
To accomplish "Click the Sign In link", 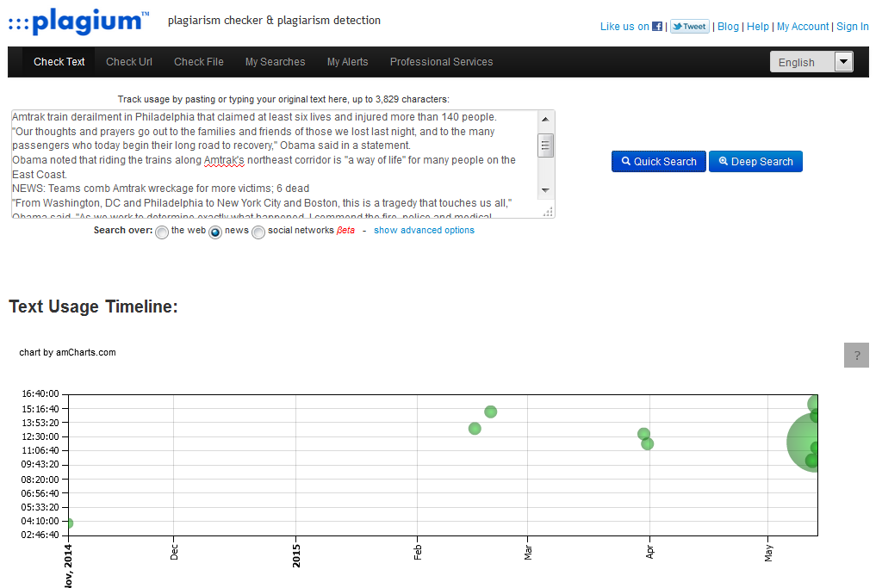I will (x=853, y=27).
